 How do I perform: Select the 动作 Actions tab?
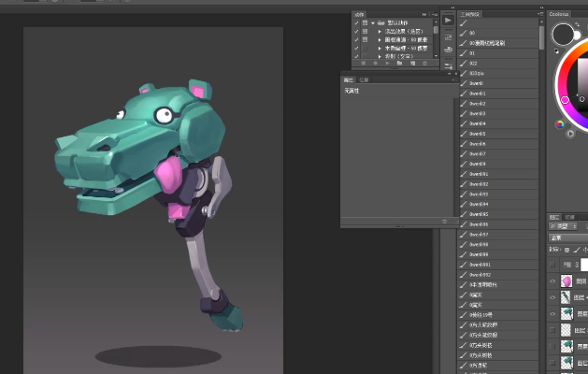coord(360,14)
